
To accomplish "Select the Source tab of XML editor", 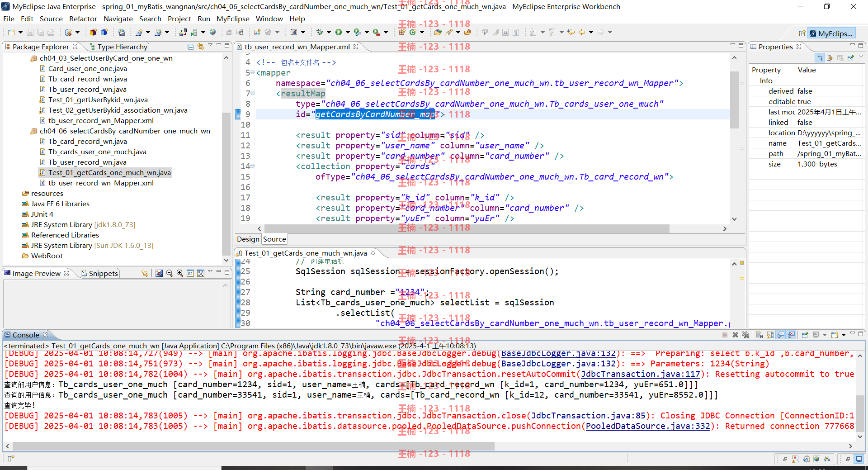I will coord(274,239).
